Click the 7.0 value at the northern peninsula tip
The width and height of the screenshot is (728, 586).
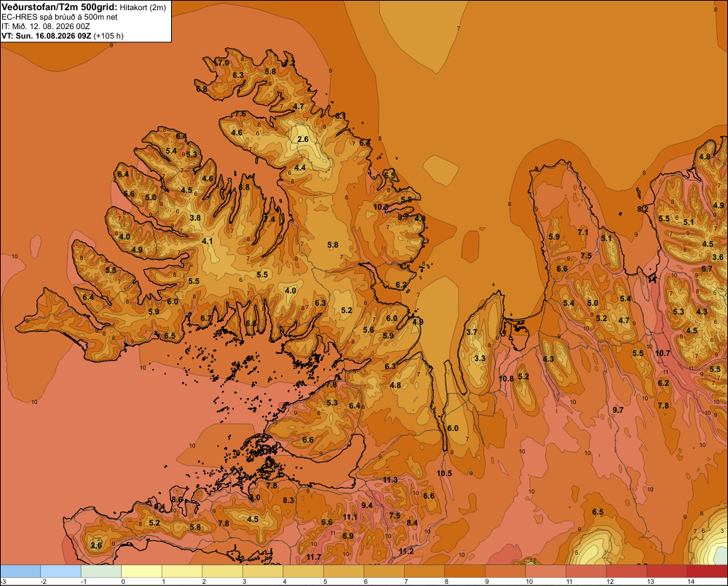point(223,63)
